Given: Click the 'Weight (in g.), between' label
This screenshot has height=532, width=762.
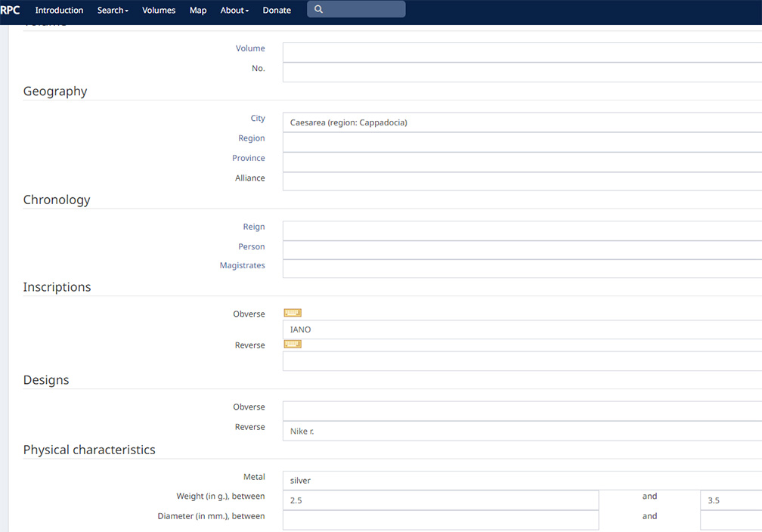Looking at the screenshot, I should click(221, 496).
